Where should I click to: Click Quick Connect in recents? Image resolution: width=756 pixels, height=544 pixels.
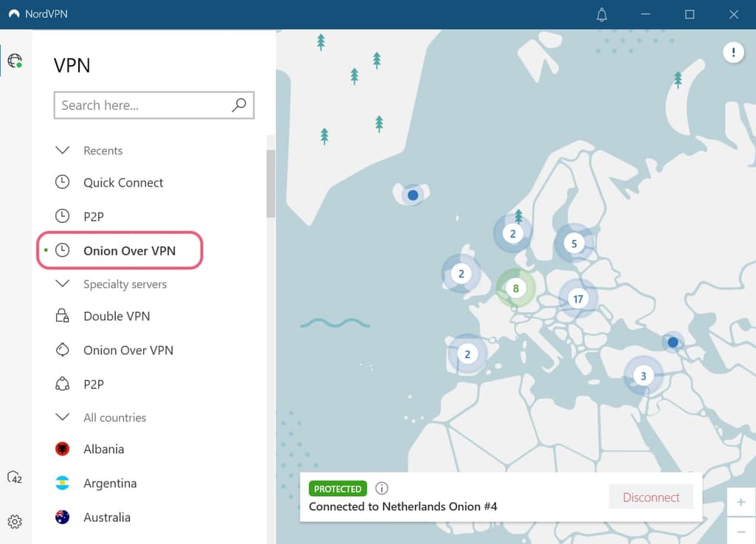[123, 182]
